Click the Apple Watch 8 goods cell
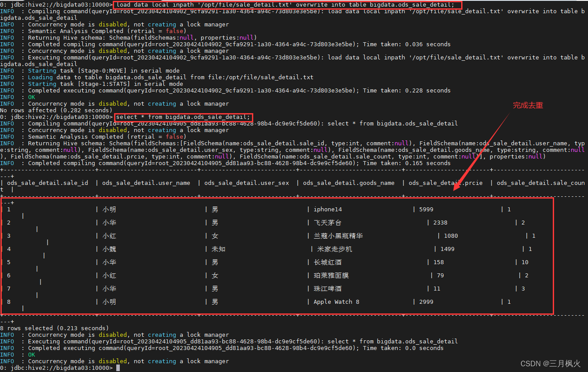This screenshot has height=372, width=588. (x=337, y=302)
